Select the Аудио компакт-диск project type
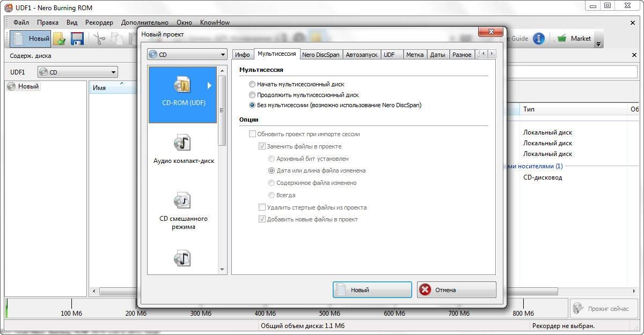644x335 pixels. [x=183, y=150]
